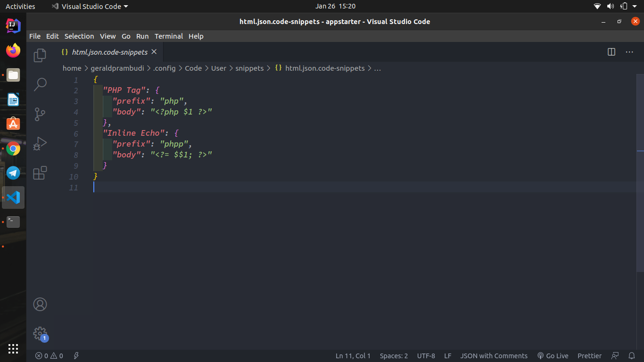Open the clock and calendar Jan 26 15:20
644x362 pixels.
pyautogui.click(x=335, y=6)
